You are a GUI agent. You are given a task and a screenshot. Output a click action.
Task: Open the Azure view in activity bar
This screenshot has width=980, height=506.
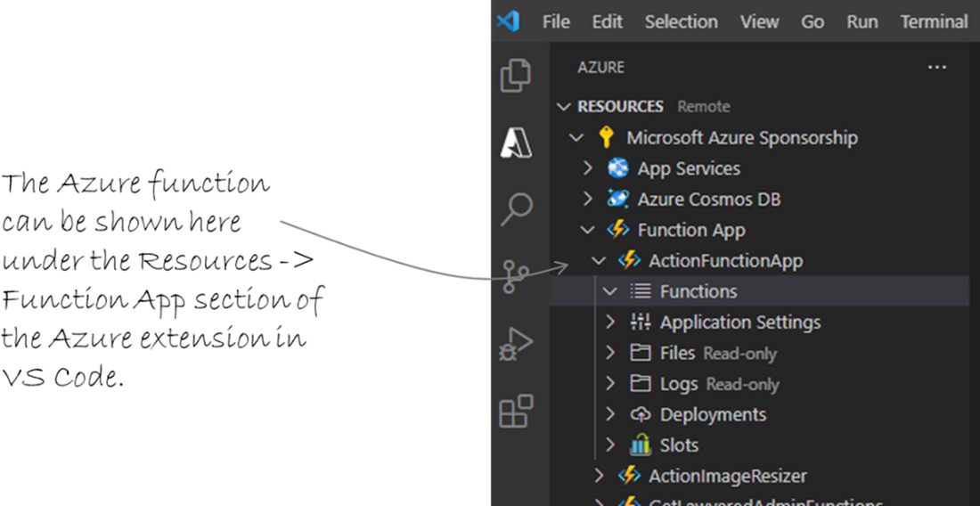516,143
